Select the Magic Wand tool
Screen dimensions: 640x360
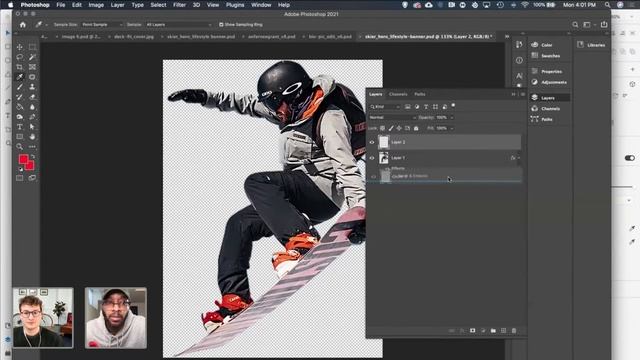pos(32,57)
